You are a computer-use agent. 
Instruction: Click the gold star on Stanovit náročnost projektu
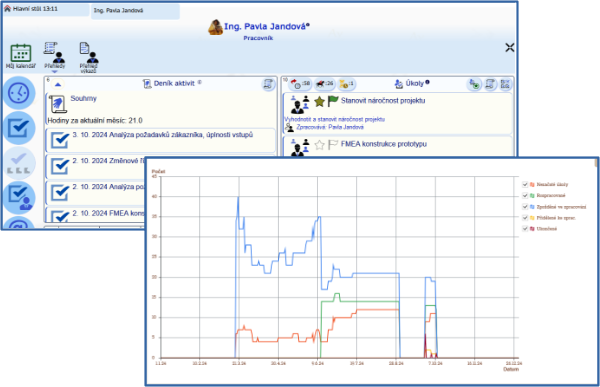click(x=319, y=101)
